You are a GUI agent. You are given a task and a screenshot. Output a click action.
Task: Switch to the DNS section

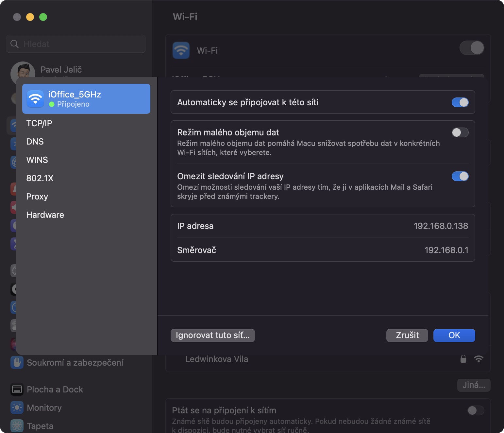click(x=35, y=142)
